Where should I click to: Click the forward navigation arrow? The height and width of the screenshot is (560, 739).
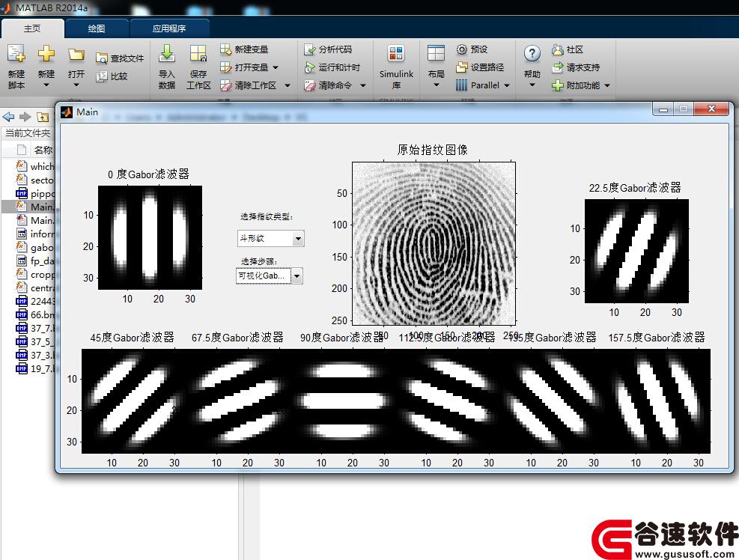pyautogui.click(x=25, y=117)
